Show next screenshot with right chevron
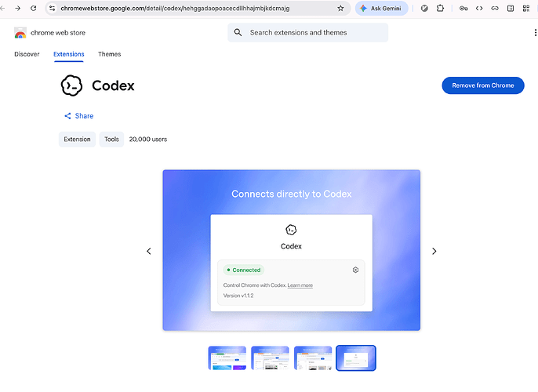 434,251
